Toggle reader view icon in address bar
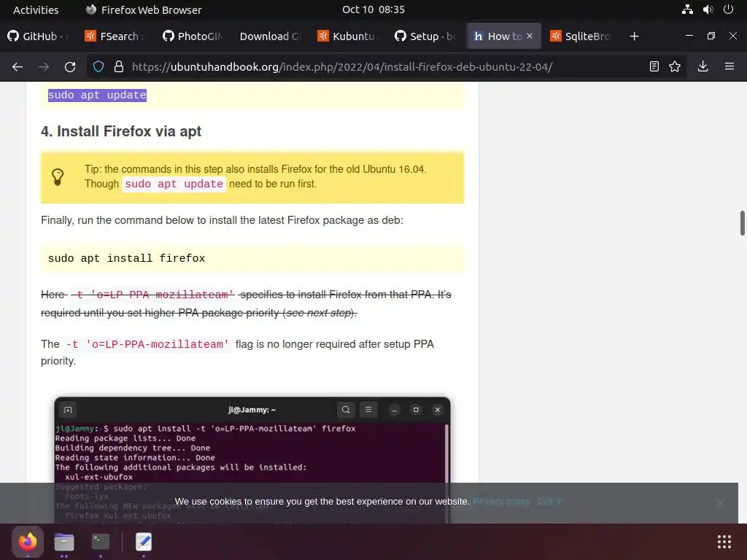Image resolution: width=747 pixels, height=560 pixels. pos(654,66)
